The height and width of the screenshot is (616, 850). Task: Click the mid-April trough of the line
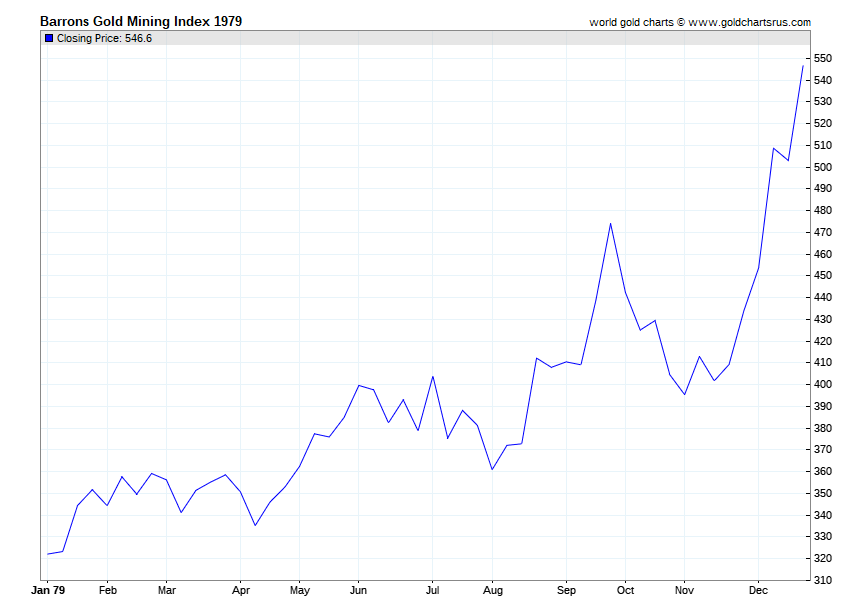click(255, 525)
